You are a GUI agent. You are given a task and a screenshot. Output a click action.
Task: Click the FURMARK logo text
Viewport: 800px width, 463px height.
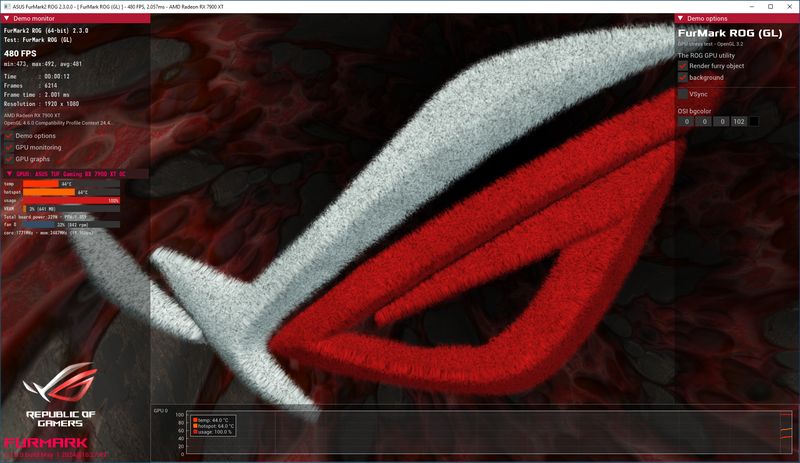pyautogui.click(x=46, y=443)
